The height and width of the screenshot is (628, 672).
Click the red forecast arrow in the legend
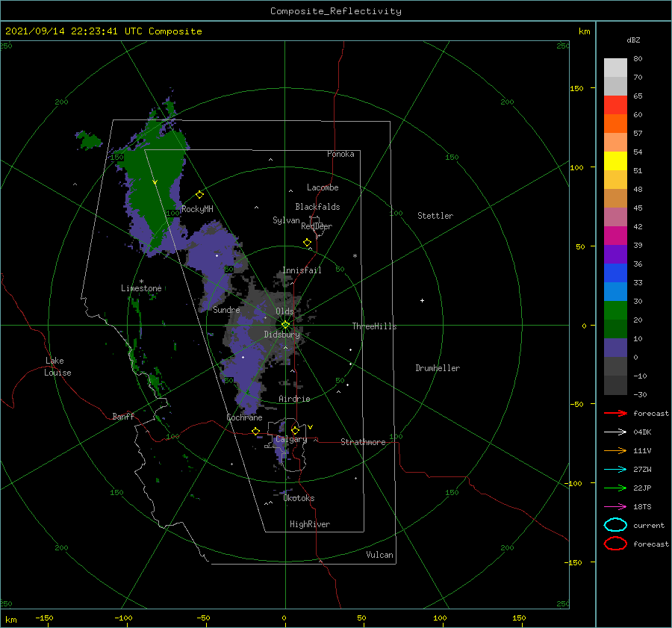(615, 413)
